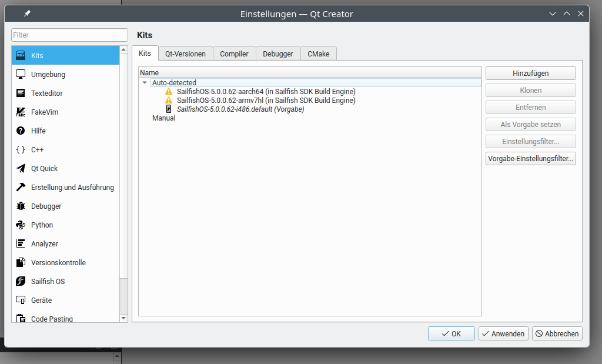Viewport: 602px width, 364px height.
Task: Open the CMake tab
Action: tap(319, 54)
